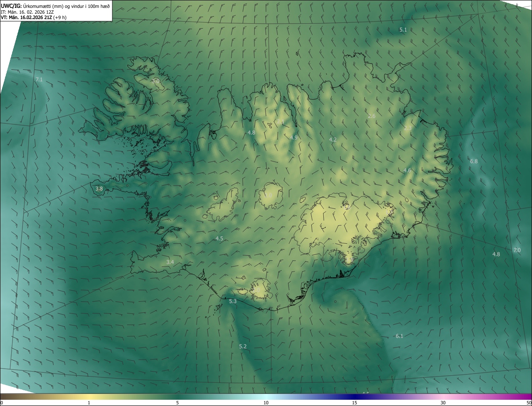
Task: Click the 4.5 value label inland
Action: point(219,239)
